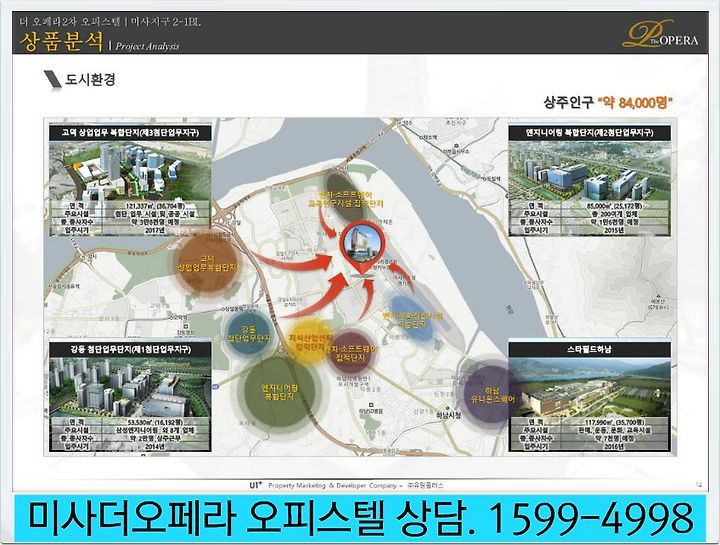
Task: Click the 117,990㎡ area cell
Action: coord(613,422)
